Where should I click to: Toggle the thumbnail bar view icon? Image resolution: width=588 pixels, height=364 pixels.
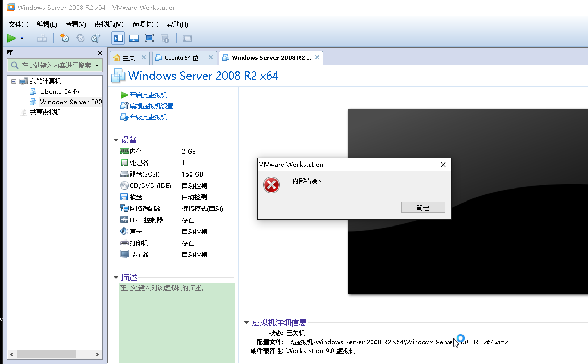pos(133,38)
